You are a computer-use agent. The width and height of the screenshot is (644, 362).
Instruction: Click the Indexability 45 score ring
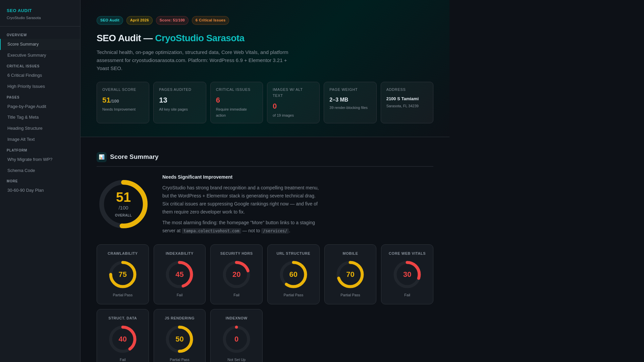[x=179, y=275]
